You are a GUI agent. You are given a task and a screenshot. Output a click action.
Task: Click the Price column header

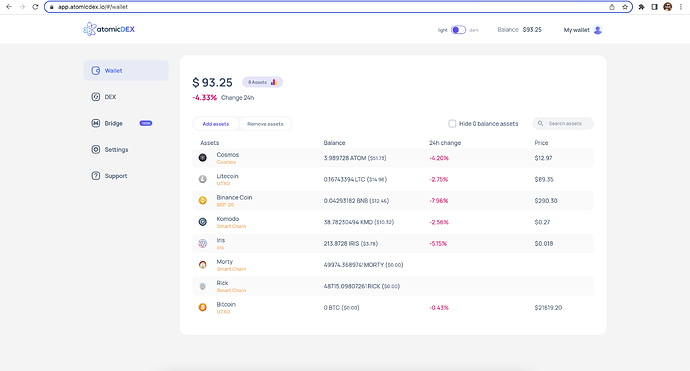541,143
